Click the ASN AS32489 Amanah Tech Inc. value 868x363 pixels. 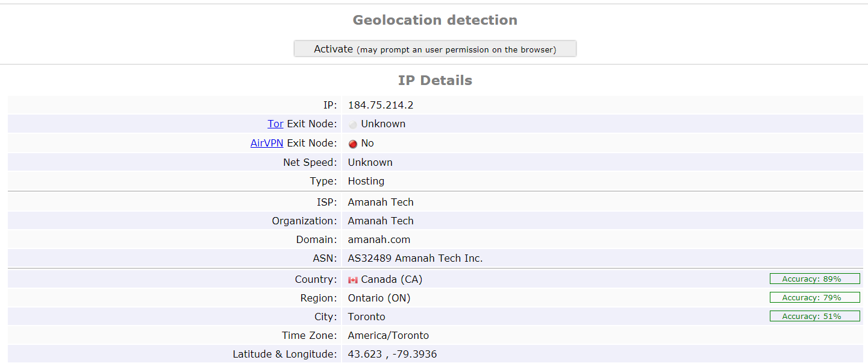[x=416, y=258]
